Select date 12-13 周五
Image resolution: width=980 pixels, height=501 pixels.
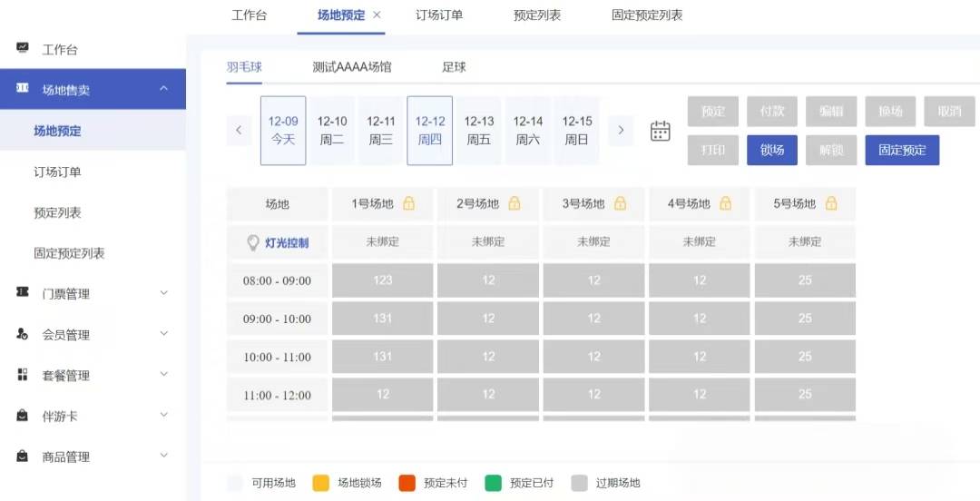click(x=479, y=130)
